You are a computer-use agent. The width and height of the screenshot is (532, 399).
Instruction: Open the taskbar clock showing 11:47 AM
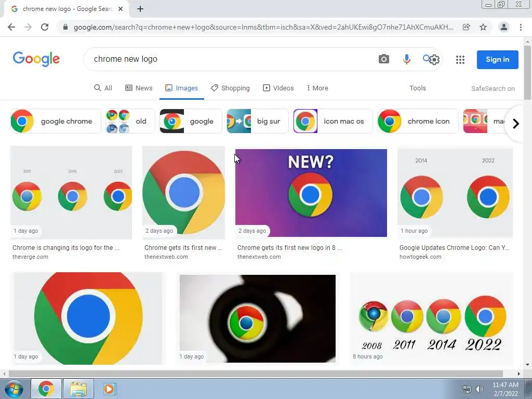[505, 389]
